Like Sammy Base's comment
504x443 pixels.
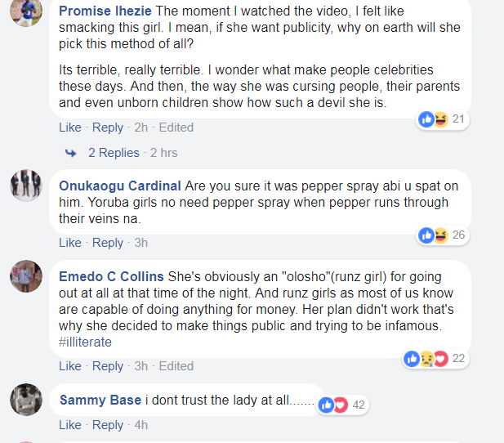click(x=70, y=425)
